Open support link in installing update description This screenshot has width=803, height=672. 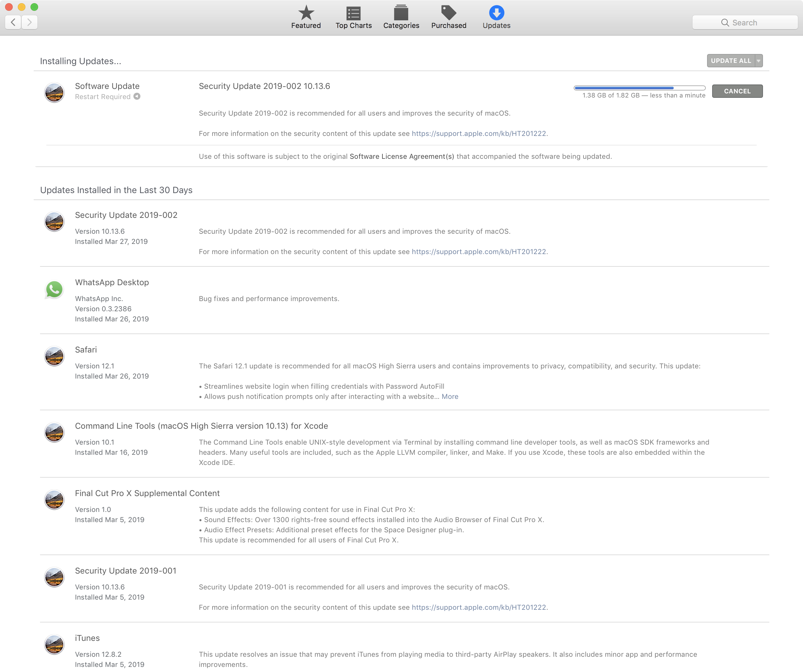(x=479, y=133)
